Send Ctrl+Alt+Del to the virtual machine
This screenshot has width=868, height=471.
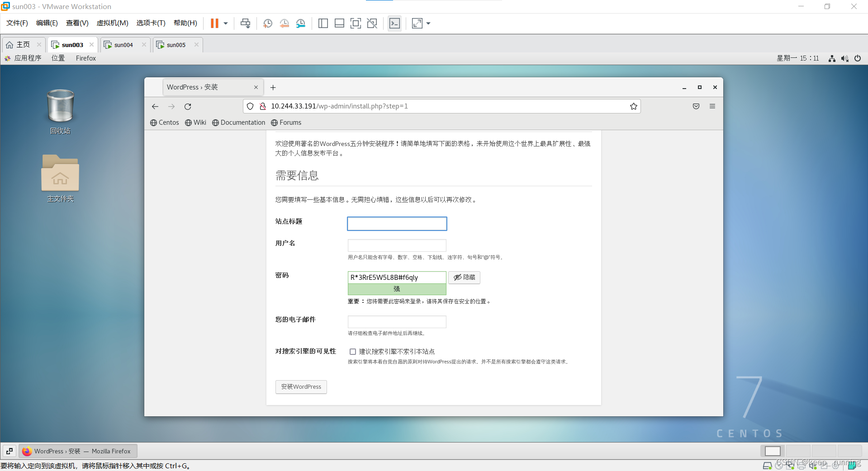[245, 23]
